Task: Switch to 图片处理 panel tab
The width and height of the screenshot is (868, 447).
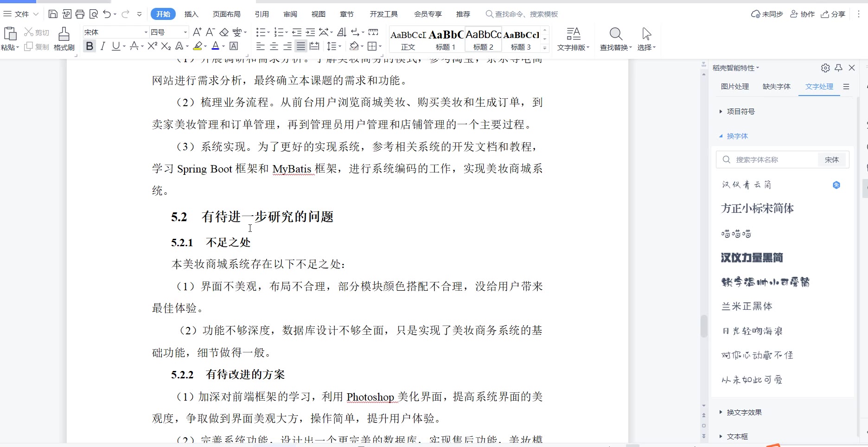Action: point(735,86)
